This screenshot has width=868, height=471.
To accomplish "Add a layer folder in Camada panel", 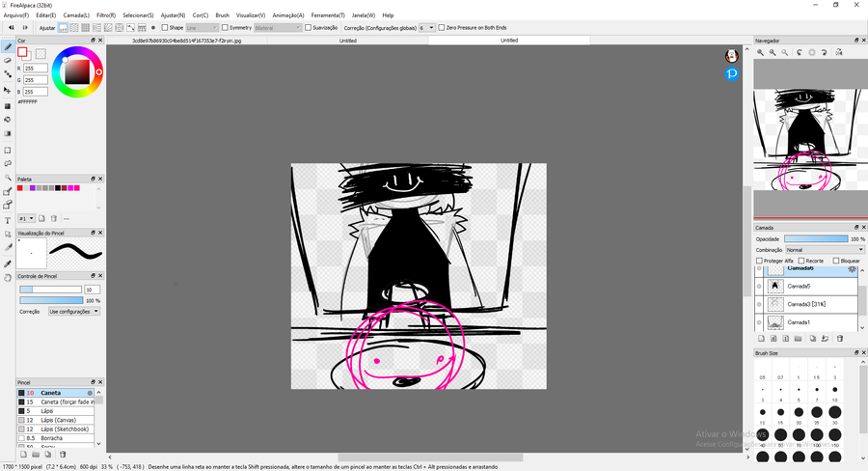I will pyautogui.click(x=798, y=339).
